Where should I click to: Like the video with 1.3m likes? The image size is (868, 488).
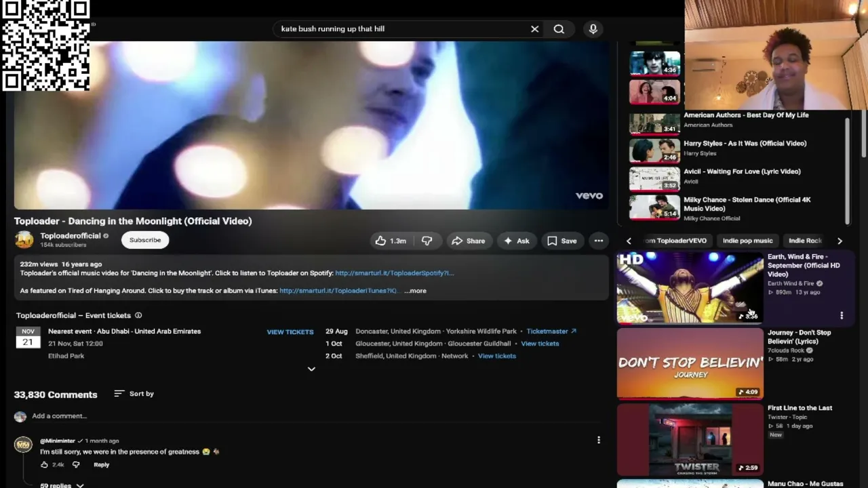[x=391, y=241]
